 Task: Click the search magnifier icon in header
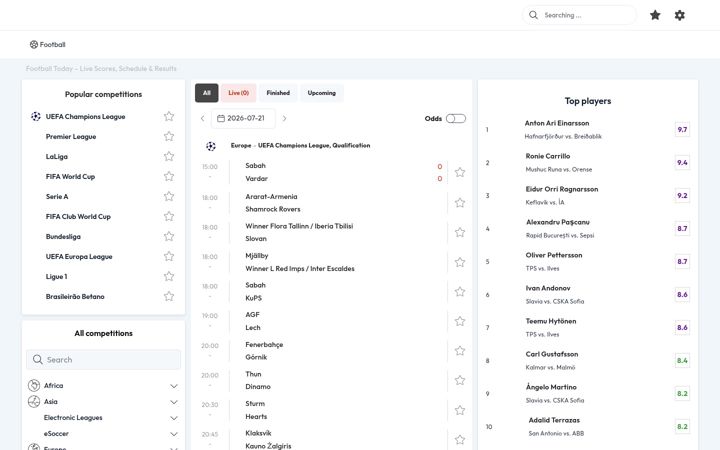[x=533, y=15]
